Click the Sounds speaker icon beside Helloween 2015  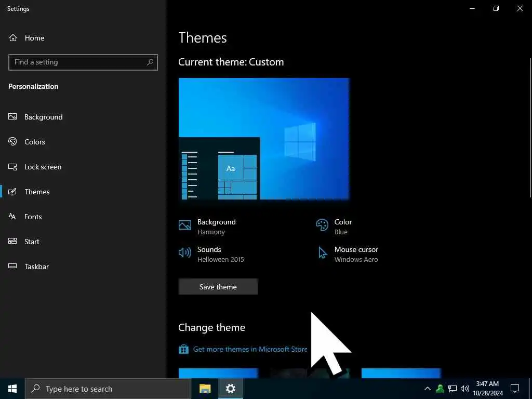[185, 252]
